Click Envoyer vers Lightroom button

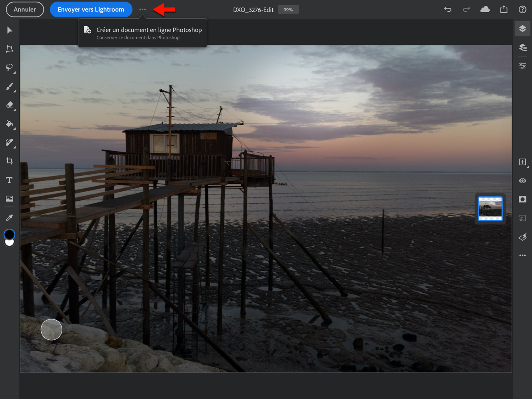[x=91, y=9]
